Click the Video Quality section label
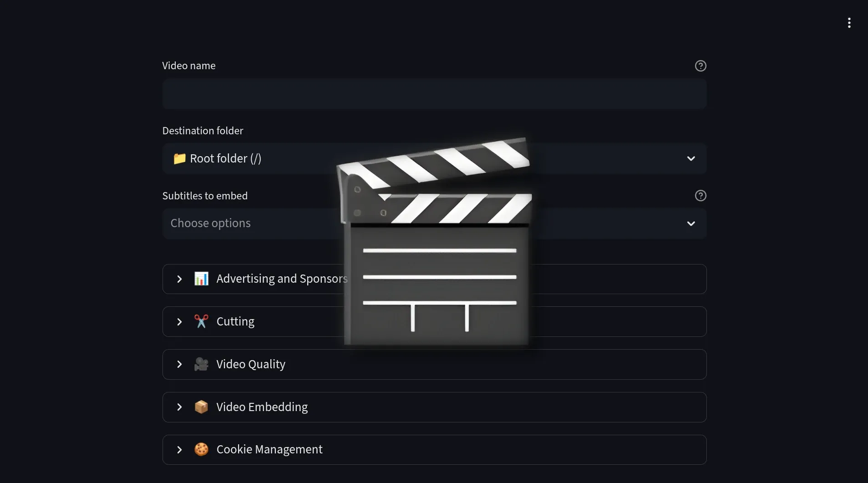The height and width of the screenshot is (483, 868). (x=251, y=364)
